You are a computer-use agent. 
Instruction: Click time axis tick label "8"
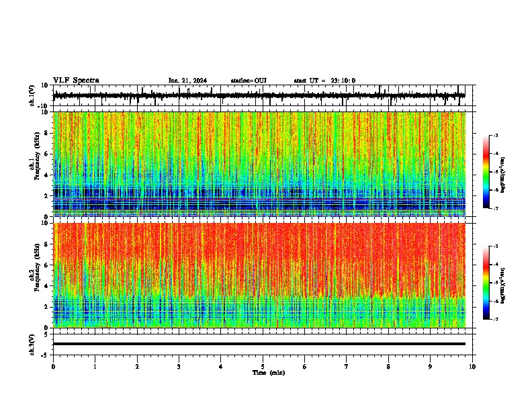[388, 367]
